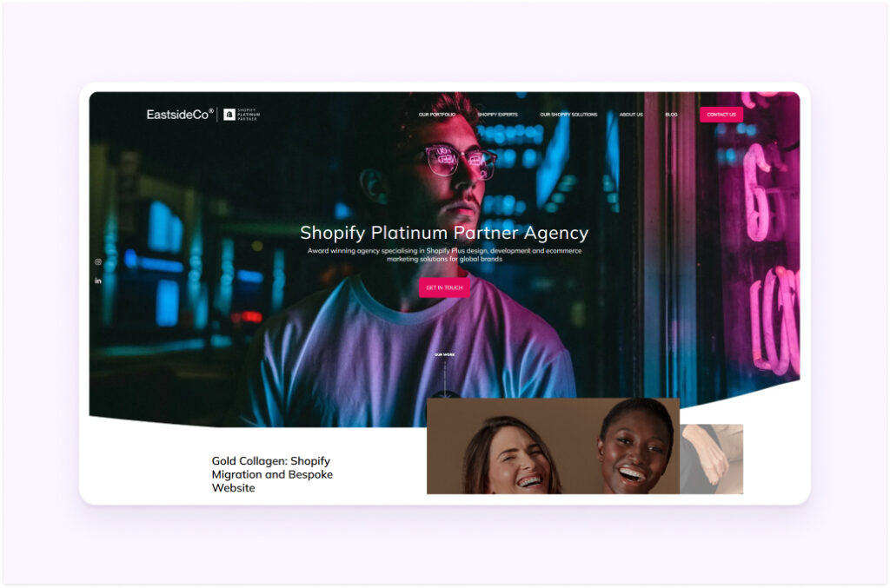The width and height of the screenshot is (890, 588).
Task: Click the award winning agency subtitle text
Action: (444, 254)
